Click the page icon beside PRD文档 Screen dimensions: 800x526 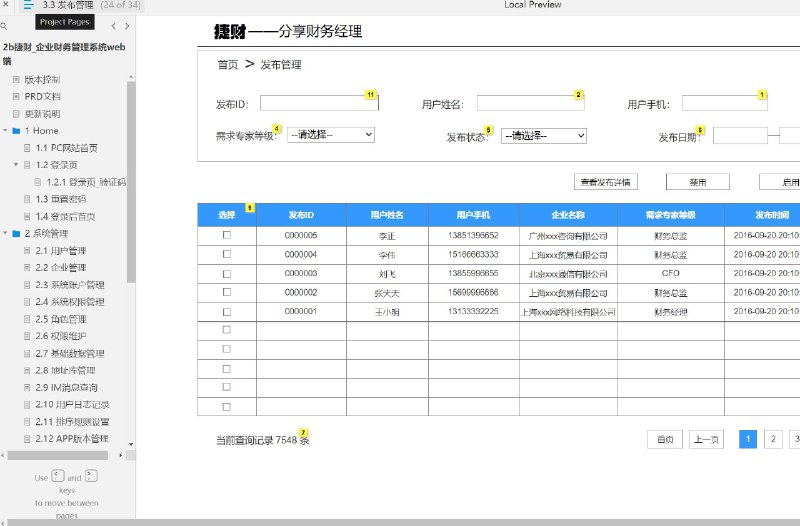(x=16, y=96)
